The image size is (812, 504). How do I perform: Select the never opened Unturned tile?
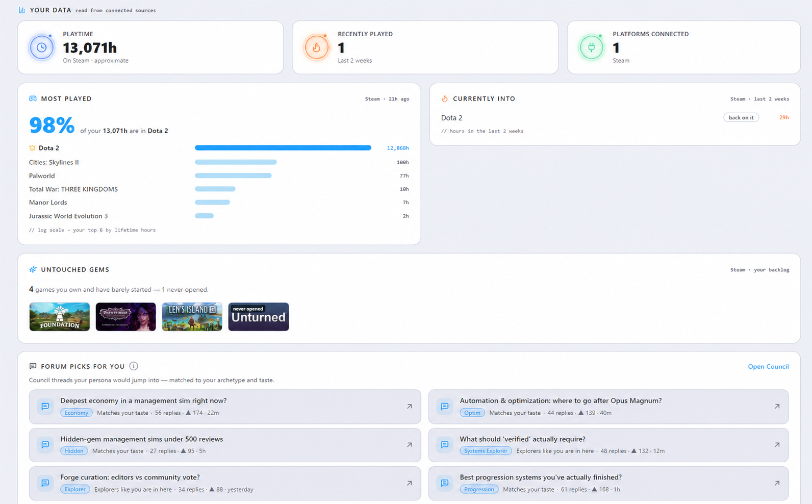pos(259,317)
